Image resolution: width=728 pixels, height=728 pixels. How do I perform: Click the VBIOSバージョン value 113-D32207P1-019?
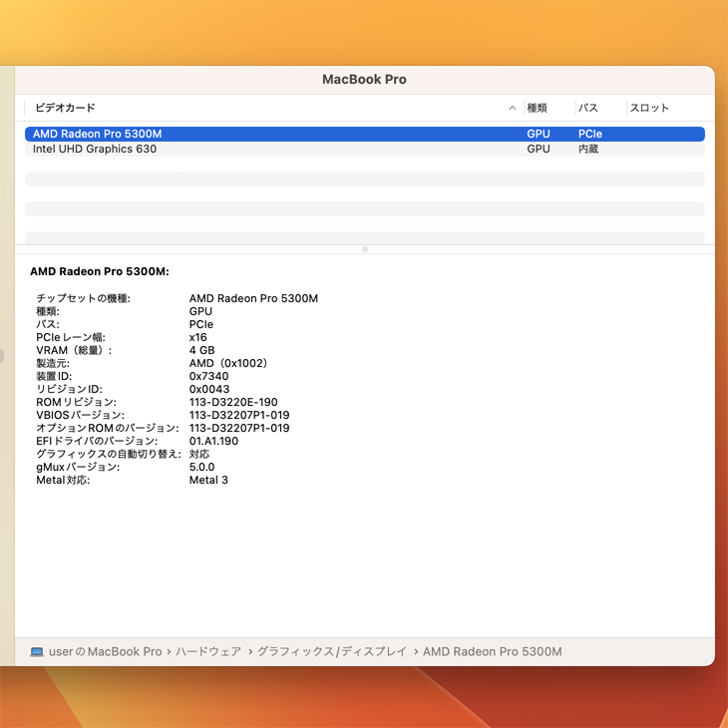(239, 416)
